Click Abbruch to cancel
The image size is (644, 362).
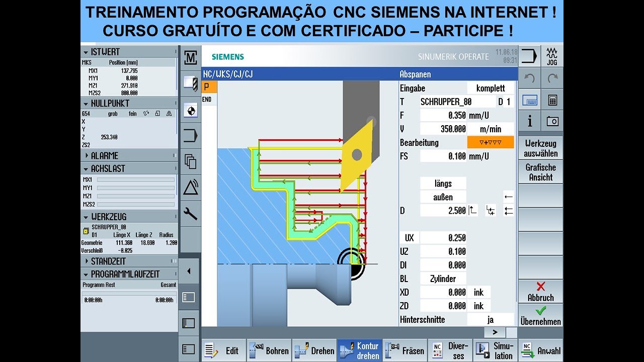coord(541,292)
